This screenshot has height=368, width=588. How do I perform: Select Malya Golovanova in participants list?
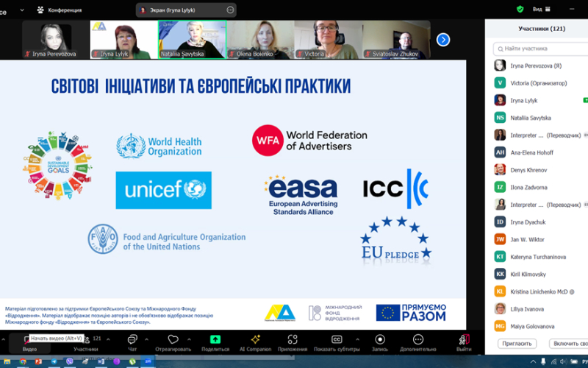tap(539, 326)
